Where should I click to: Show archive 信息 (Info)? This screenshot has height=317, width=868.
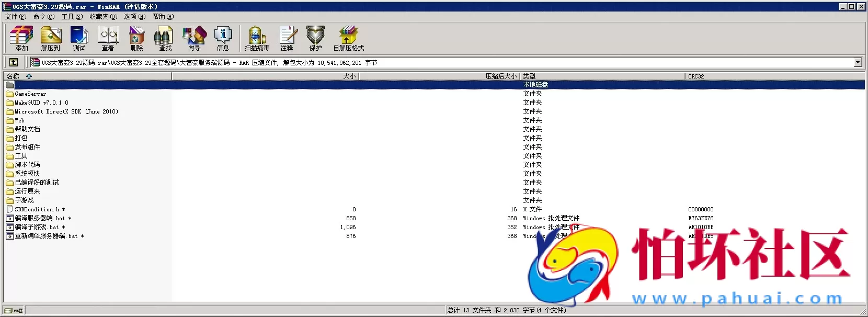tap(223, 39)
